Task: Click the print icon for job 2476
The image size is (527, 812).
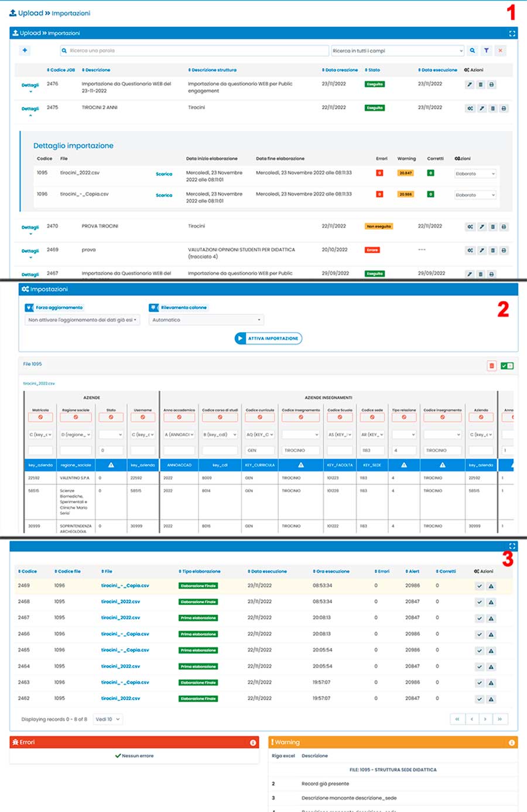Action: point(491,85)
